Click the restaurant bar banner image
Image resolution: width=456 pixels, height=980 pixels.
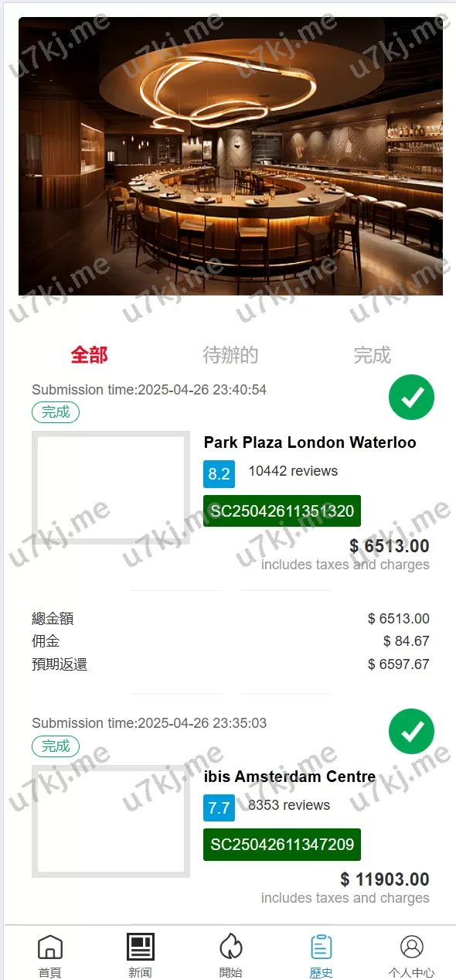pos(230,156)
